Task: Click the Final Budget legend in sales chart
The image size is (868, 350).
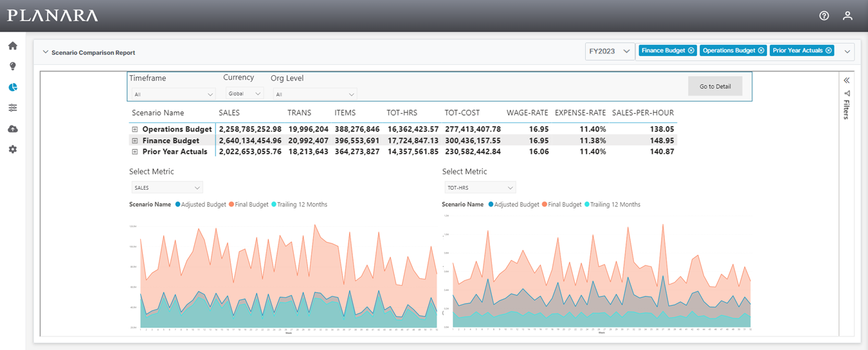Action: (x=248, y=205)
